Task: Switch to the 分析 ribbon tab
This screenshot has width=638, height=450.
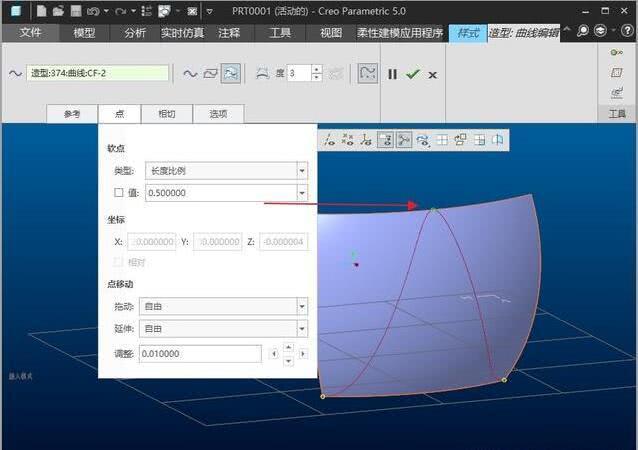Action: pyautogui.click(x=135, y=33)
